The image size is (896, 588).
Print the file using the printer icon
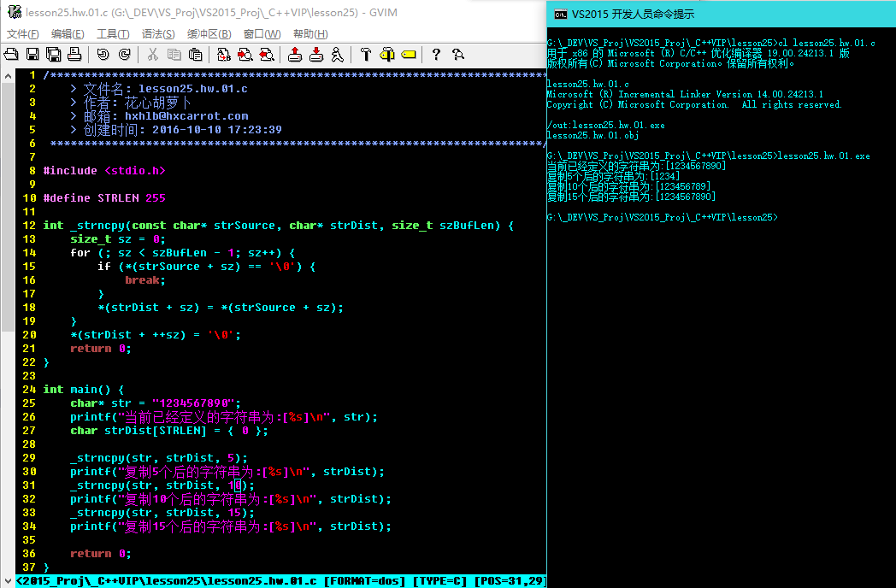(74, 55)
